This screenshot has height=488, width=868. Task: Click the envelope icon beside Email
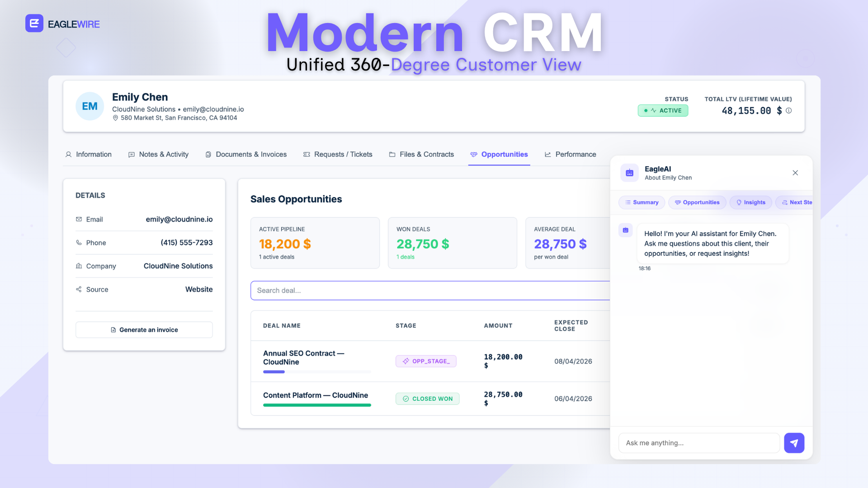pyautogui.click(x=79, y=219)
